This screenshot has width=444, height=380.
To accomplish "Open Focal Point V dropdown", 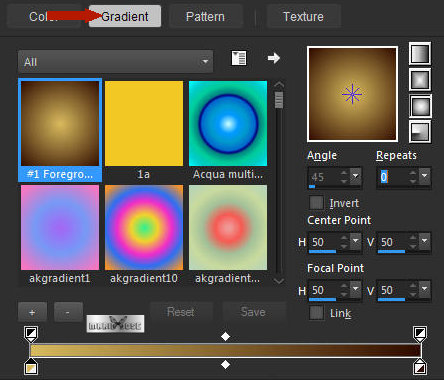I will 424,289.
